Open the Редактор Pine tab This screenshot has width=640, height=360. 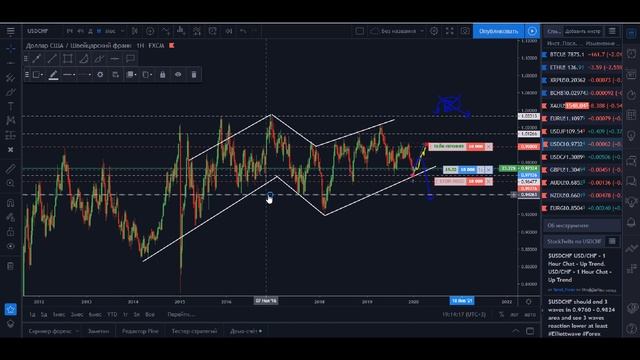click(x=140, y=331)
